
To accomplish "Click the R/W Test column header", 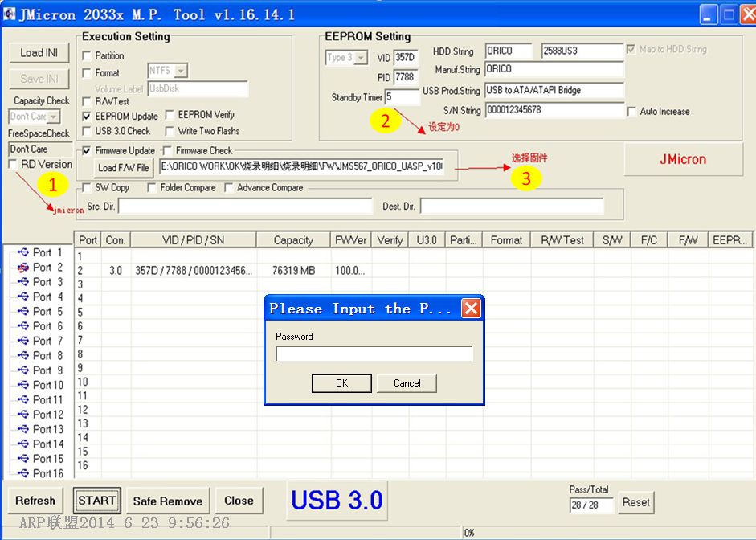I will [562, 240].
